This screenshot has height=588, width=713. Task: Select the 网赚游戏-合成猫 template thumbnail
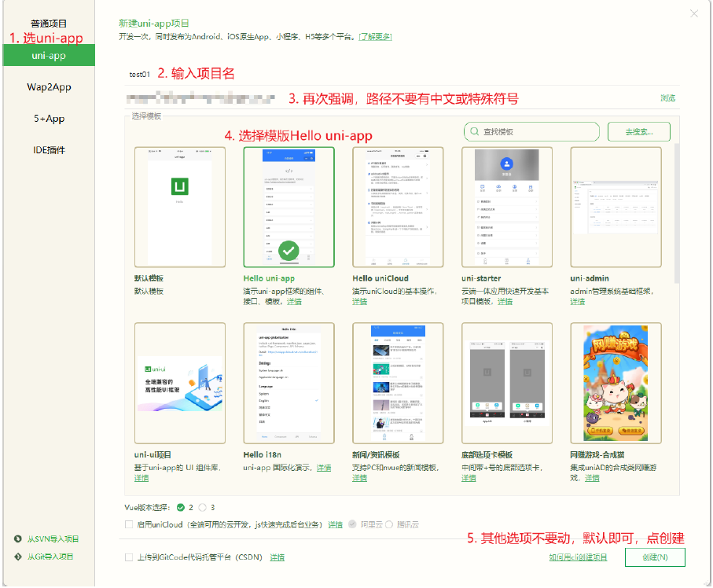[x=616, y=383]
